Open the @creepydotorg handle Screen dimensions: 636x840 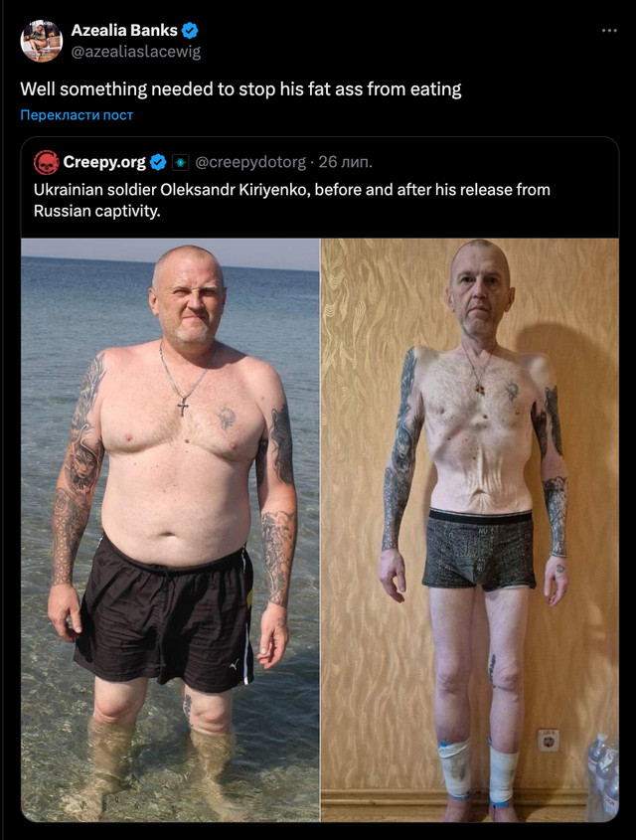point(250,162)
